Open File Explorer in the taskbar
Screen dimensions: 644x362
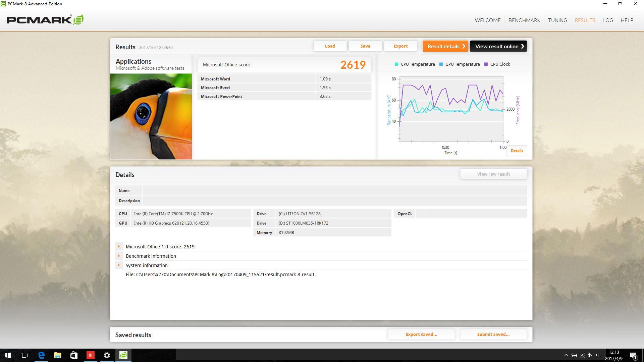tap(58, 355)
